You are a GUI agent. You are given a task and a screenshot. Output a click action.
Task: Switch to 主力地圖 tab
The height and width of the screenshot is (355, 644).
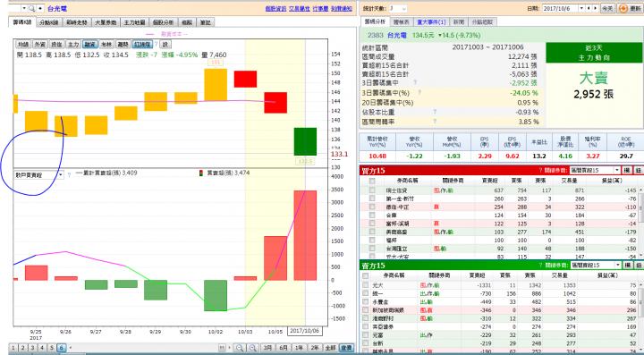point(134,22)
